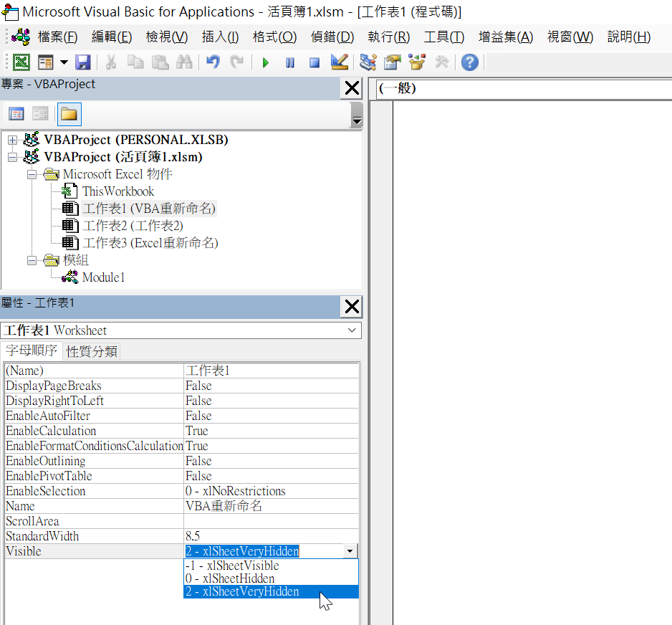Click the (Name) property value 工作表1

tap(272, 371)
